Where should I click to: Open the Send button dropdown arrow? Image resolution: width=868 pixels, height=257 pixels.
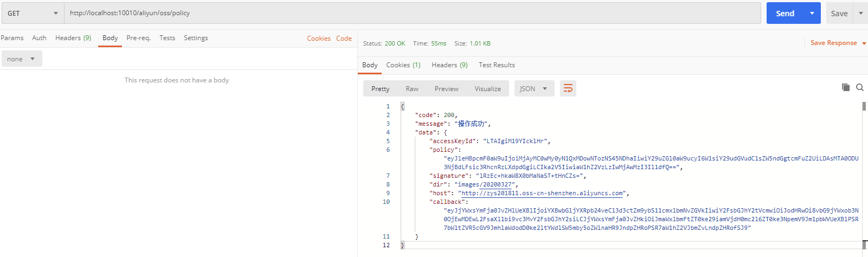click(812, 13)
